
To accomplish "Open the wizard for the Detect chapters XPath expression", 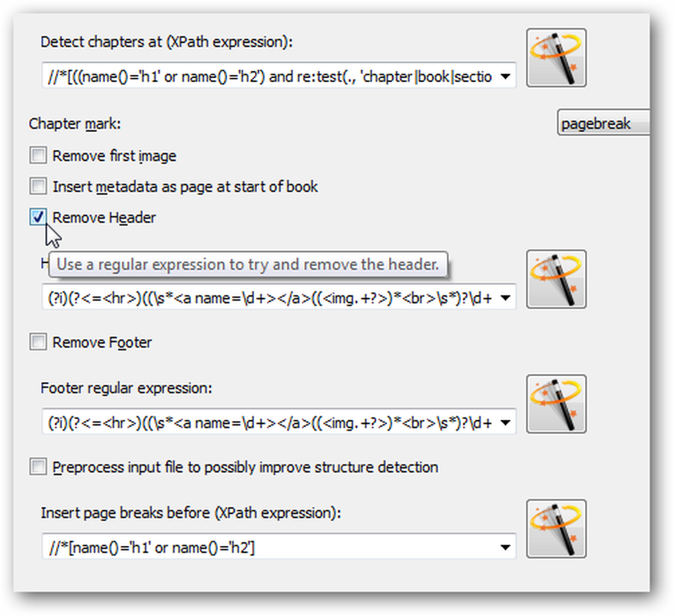I will click(x=556, y=58).
